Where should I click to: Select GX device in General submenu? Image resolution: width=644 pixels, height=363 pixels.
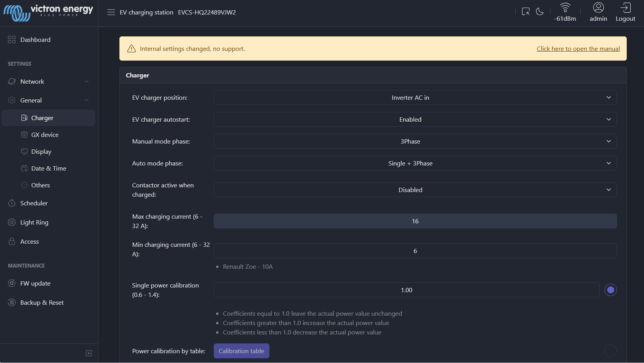(x=45, y=135)
